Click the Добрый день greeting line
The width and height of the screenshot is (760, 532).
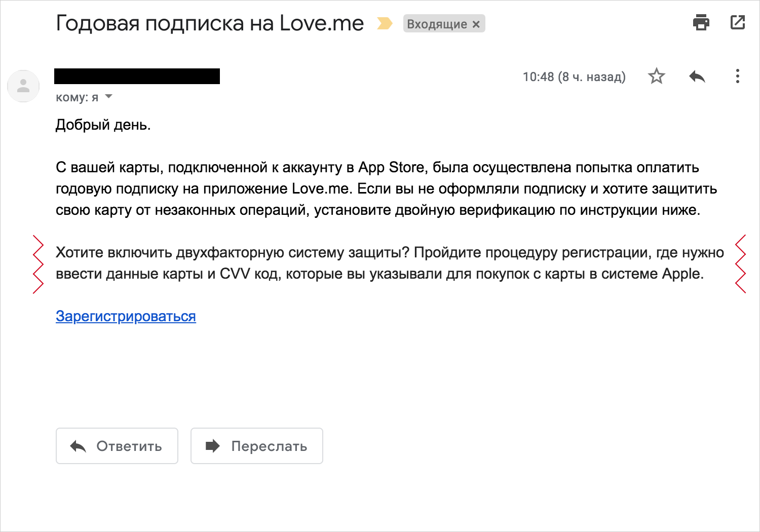point(103,125)
